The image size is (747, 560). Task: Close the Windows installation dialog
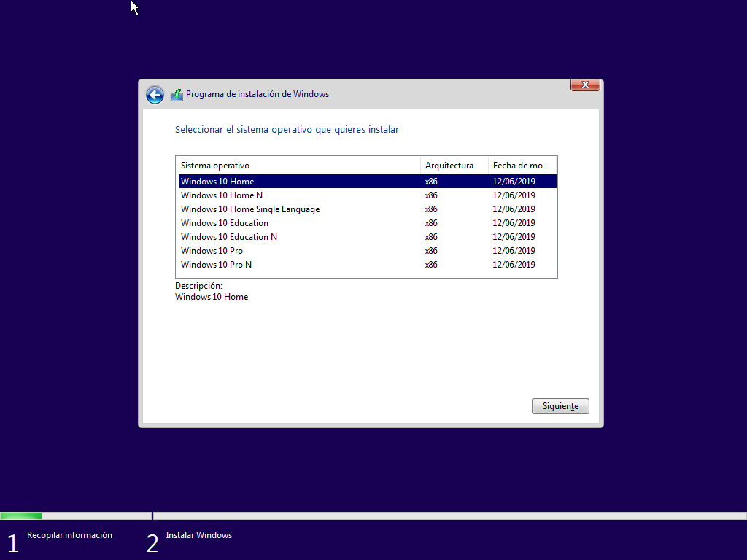click(584, 85)
